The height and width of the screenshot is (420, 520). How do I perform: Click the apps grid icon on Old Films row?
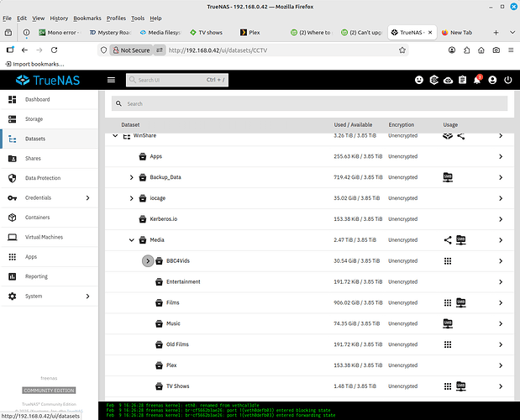[x=448, y=344]
